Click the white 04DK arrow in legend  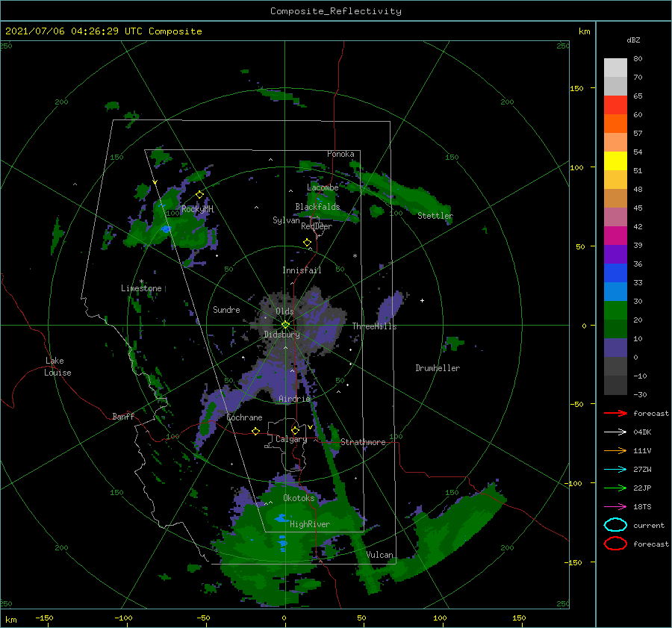tap(615, 432)
